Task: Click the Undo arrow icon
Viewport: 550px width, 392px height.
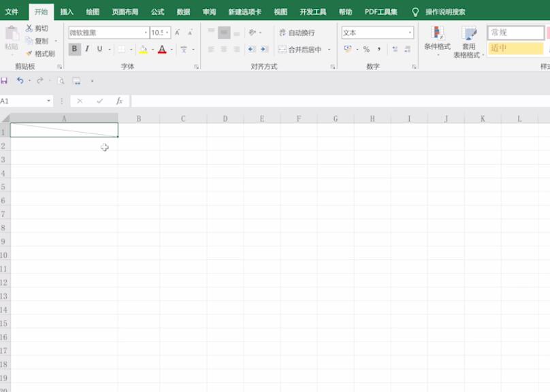Action: 20,80
